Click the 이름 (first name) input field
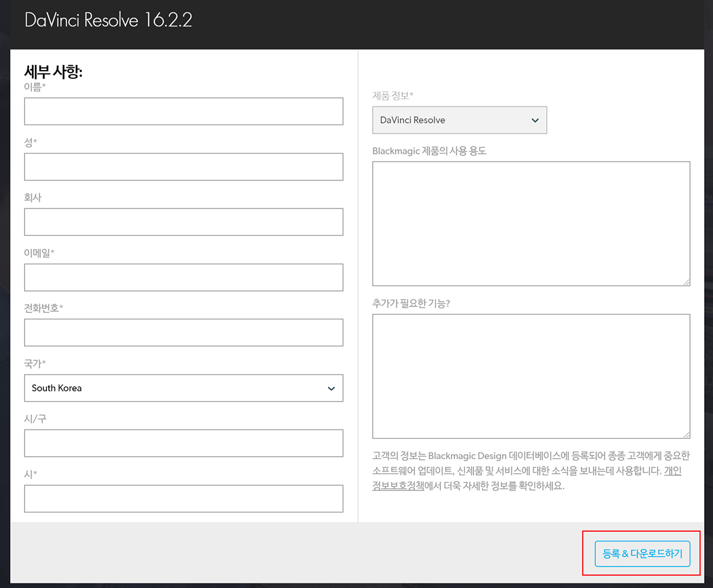Image resolution: width=713 pixels, height=588 pixels. coord(184,111)
